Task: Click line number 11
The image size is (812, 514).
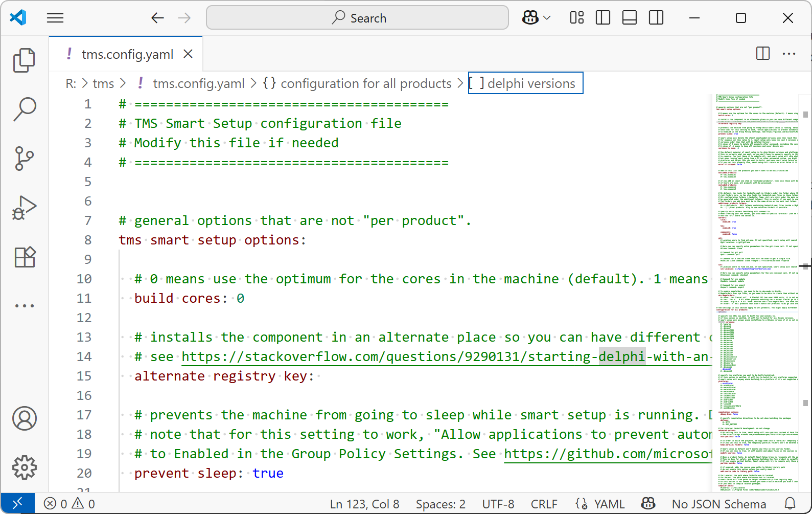Action: click(x=84, y=298)
